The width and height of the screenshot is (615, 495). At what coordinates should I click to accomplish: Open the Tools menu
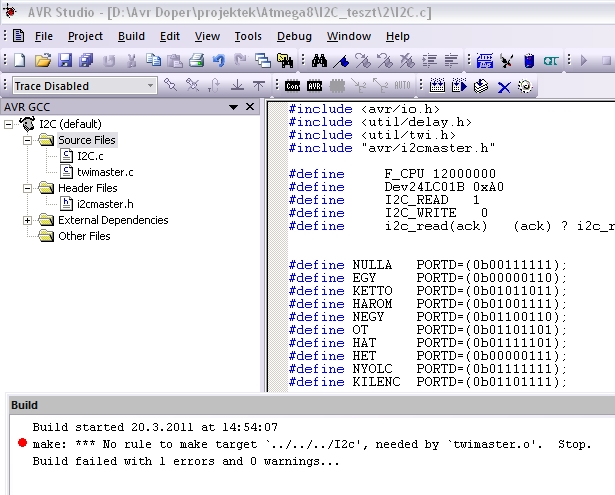click(x=248, y=36)
